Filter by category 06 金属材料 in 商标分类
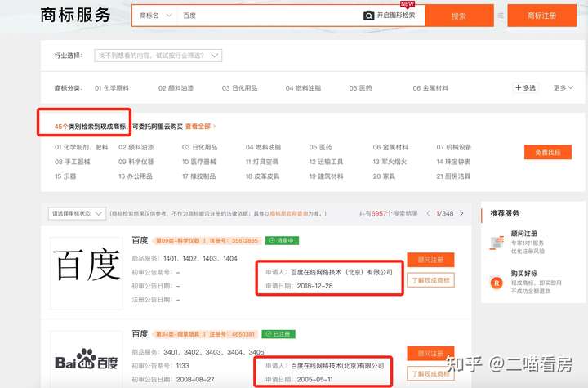 (430, 88)
